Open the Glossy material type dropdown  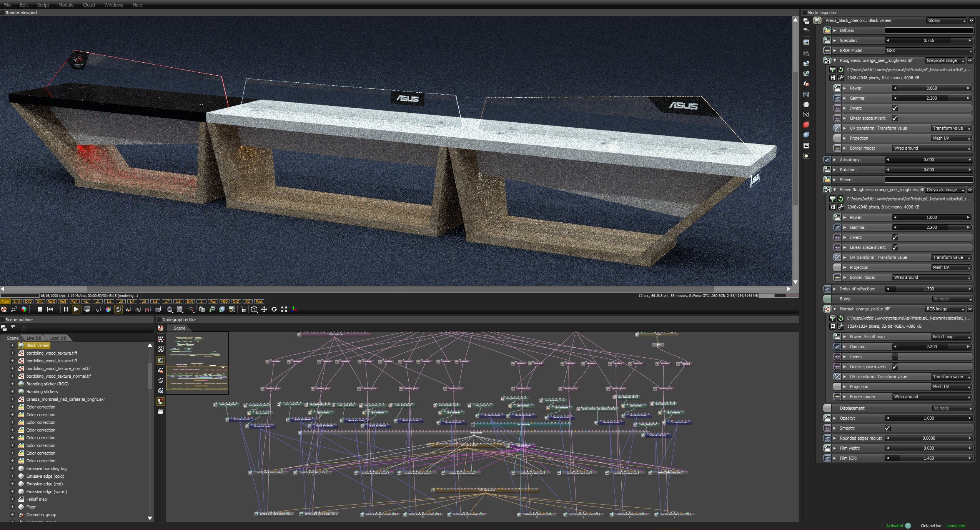[946, 20]
